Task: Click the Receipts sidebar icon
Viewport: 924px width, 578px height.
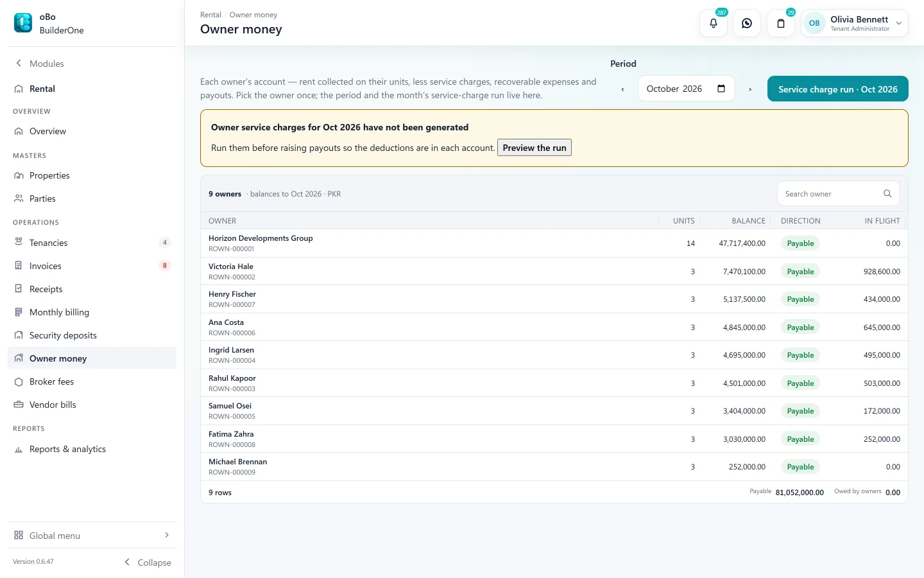Action: click(x=19, y=288)
